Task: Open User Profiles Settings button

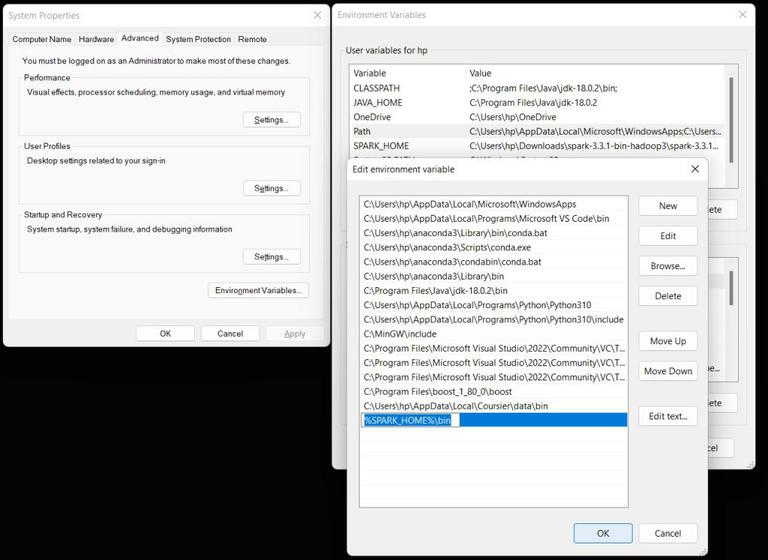Action: click(271, 188)
